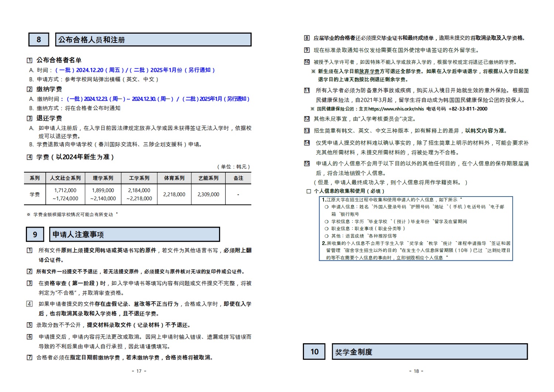Select the 申请人信息 circle bullet

point(326,207)
